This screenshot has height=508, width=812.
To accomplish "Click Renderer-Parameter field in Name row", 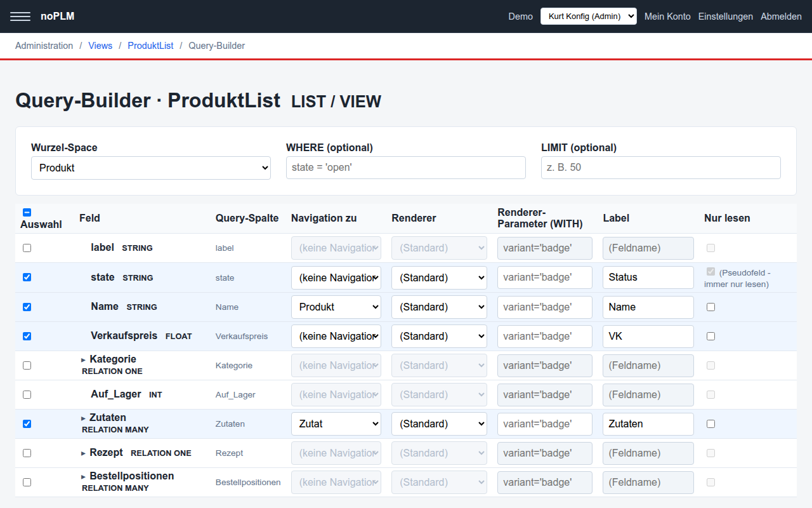I will pos(545,307).
